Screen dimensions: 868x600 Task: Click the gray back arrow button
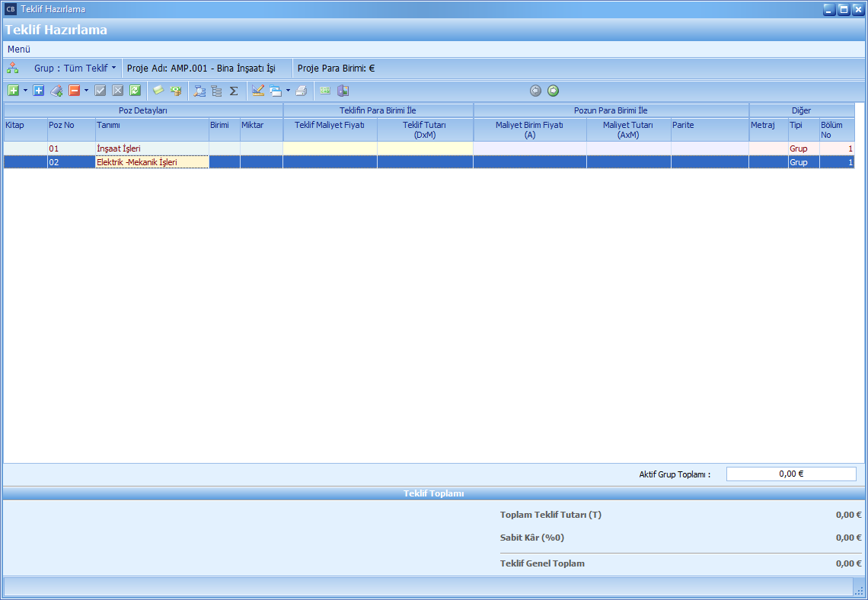pyautogui.click(x=535, y=91)
